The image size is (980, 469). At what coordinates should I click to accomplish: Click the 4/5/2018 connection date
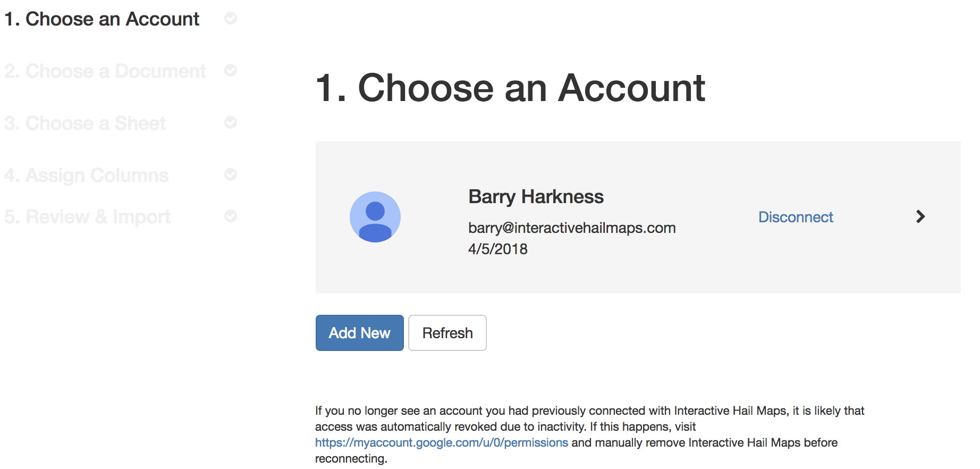[498, 249]
